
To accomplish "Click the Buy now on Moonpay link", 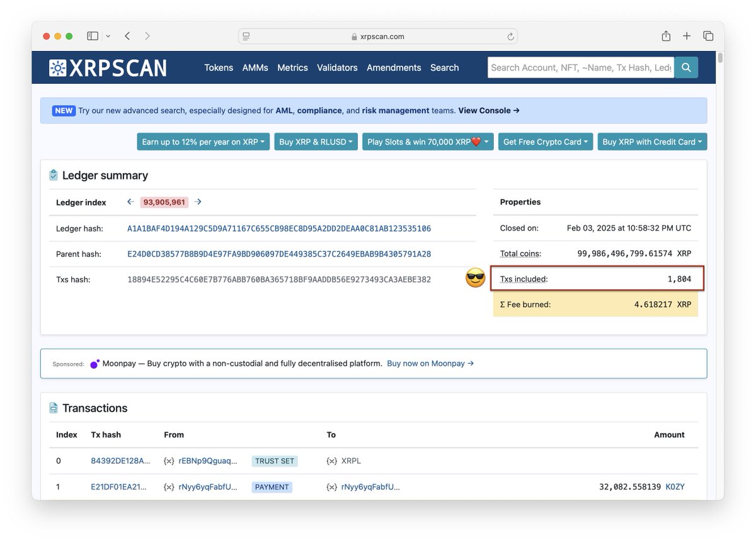I will [x=430, y=364].
